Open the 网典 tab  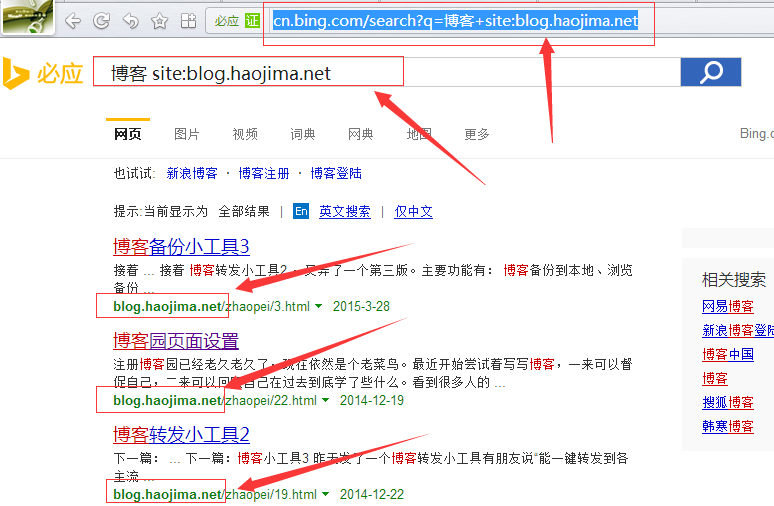360,134
